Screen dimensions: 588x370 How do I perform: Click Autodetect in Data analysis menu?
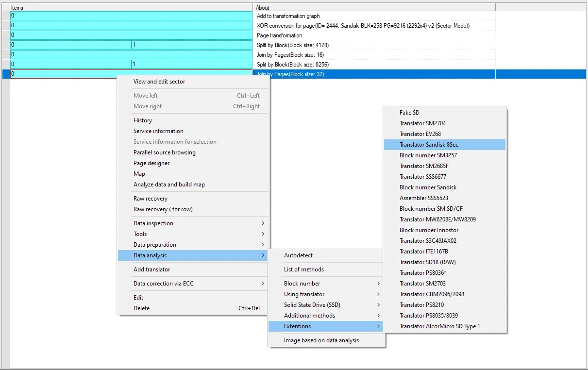(x=298, y=255)
